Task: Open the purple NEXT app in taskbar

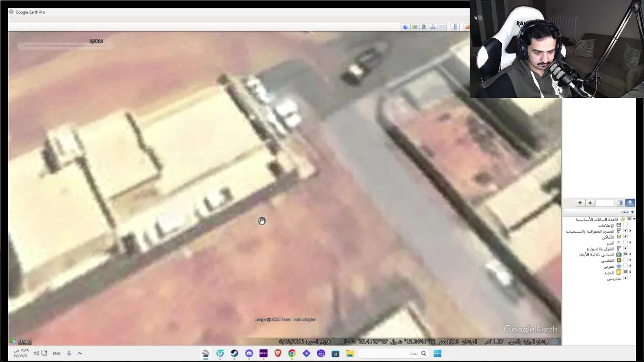Action: pos(263,353)
